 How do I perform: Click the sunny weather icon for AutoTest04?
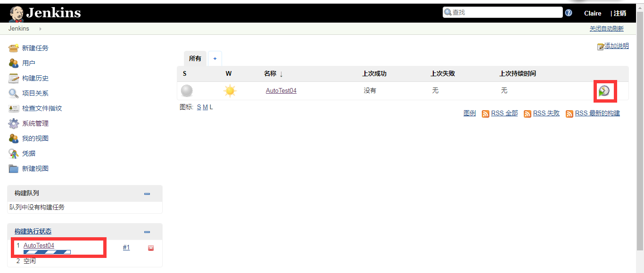click(x=230, y=91)
